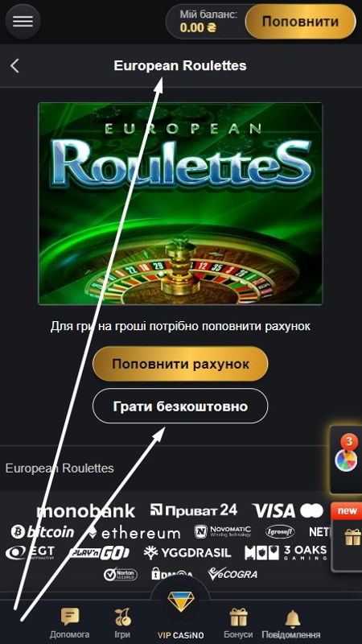The image size is (362, 644).
Task: Click the monobank payment logo
Action: (85, 511)
